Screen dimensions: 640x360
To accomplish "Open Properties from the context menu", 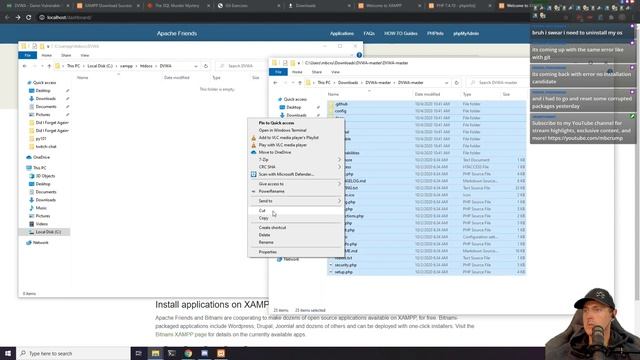I will (x=267, y=252).
